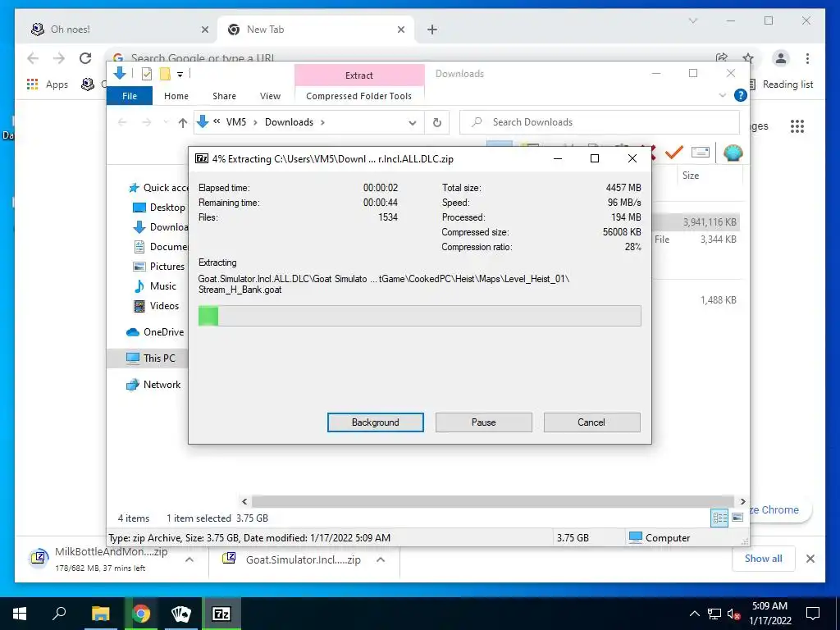This screenshot has width=840, height=630.
Task: Cancel the extraction
Action: 591,422
